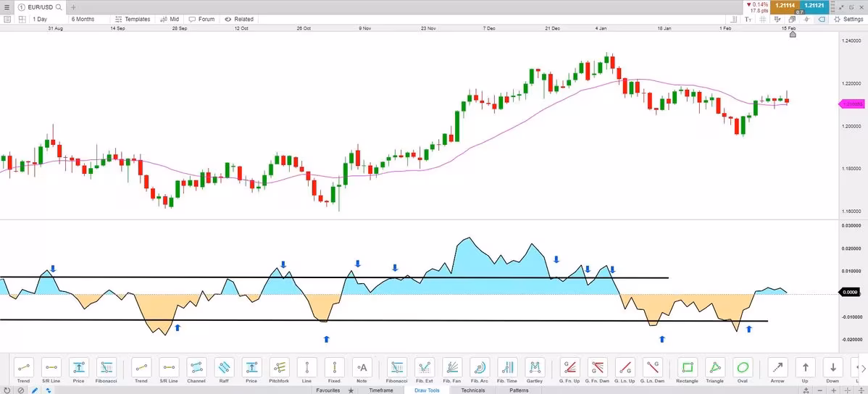Choose the G. Fn. Up Gann fan tool
868x394 pixels.
[x=570, y=368]
